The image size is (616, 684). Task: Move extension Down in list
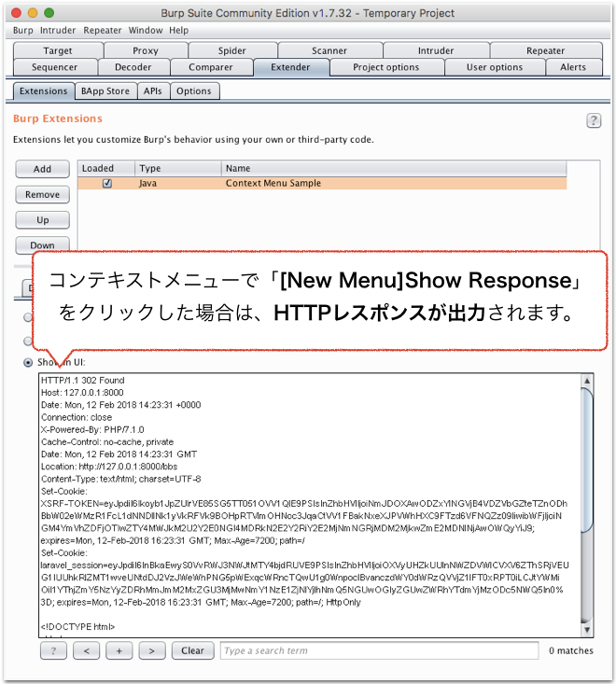pyautogui.click(x=42, y=245)
